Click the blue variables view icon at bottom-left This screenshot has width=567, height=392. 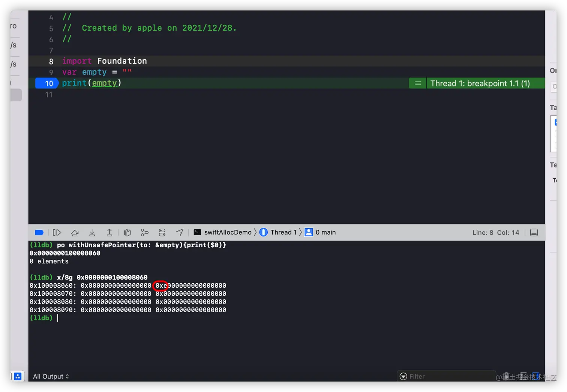click(18, 376)
